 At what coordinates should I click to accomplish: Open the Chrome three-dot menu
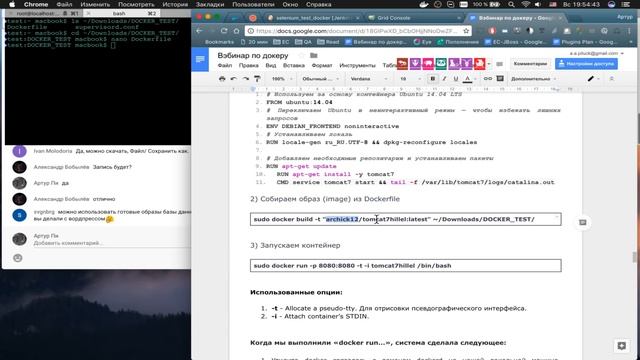pyautogui.click(x=630, y=31)
